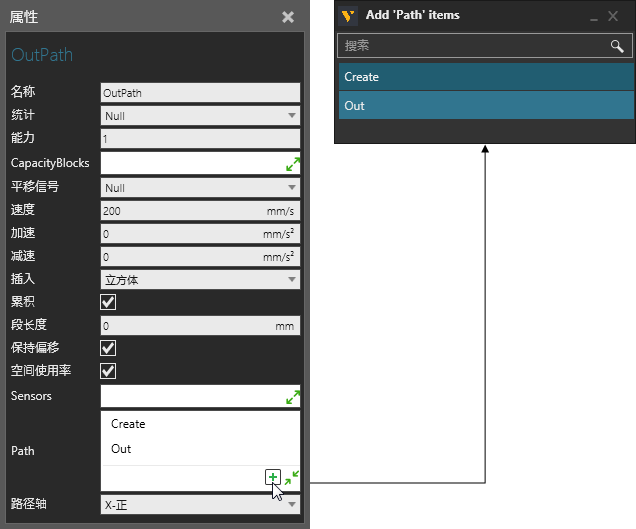This screenshot has height=529, width=636.
Task: Expand the CapacityBlocks field with the green arrows icon
Action: point(293,164)
